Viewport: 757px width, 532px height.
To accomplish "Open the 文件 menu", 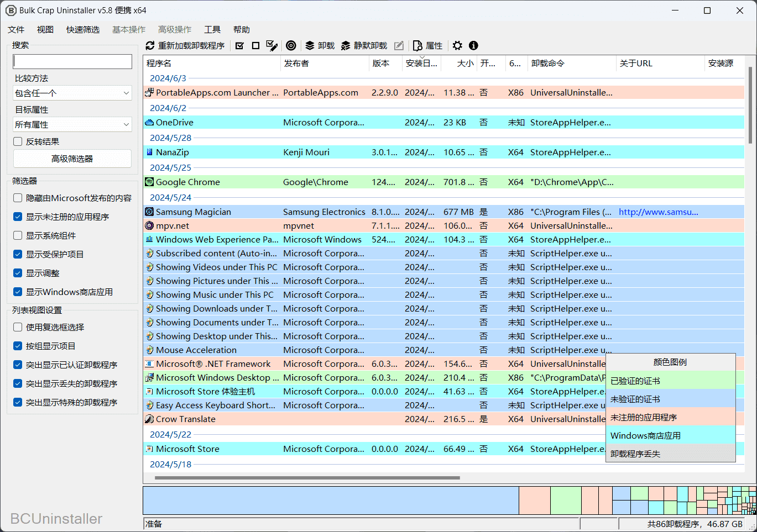I will 16,29.
